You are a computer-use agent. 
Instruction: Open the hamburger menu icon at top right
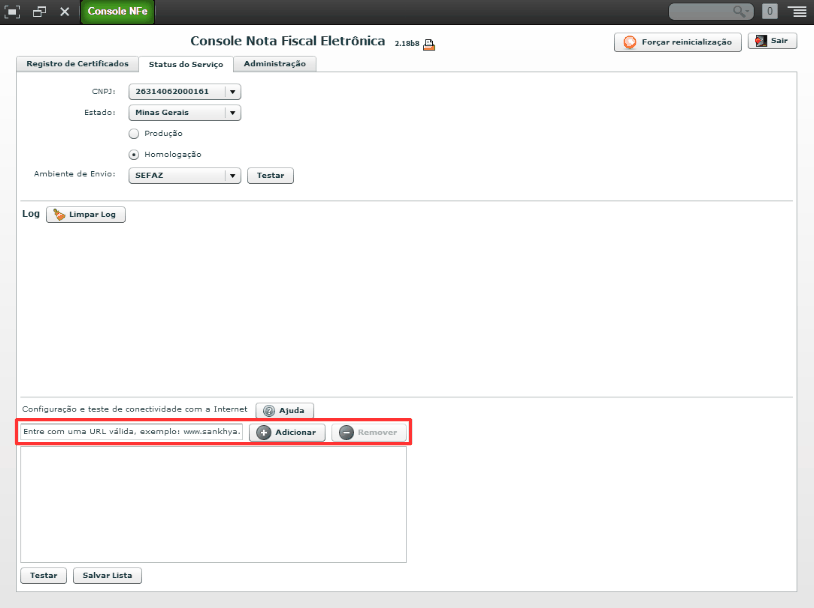tap(797, 11)
